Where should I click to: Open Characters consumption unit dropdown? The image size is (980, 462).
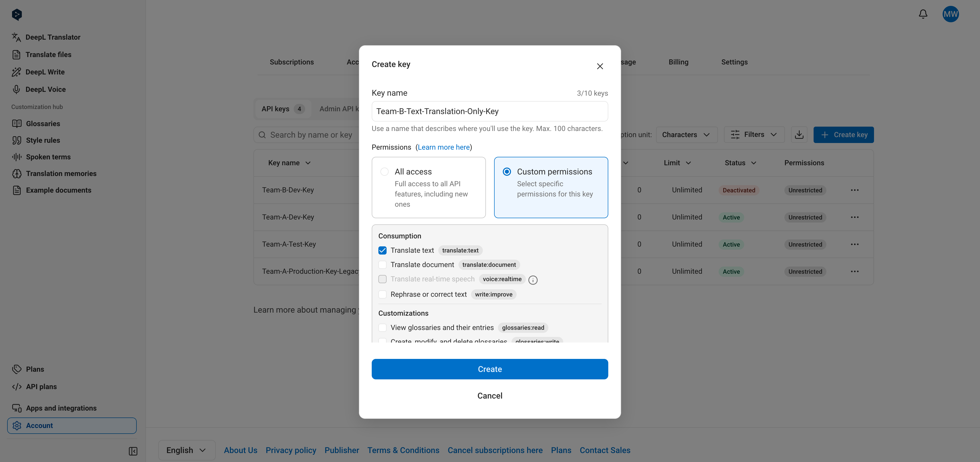(x=686, y=135)
